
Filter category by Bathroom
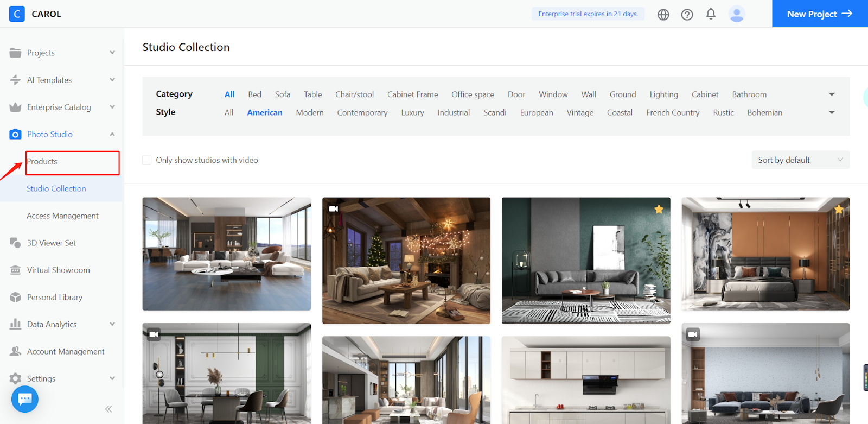tap(749, 94)
